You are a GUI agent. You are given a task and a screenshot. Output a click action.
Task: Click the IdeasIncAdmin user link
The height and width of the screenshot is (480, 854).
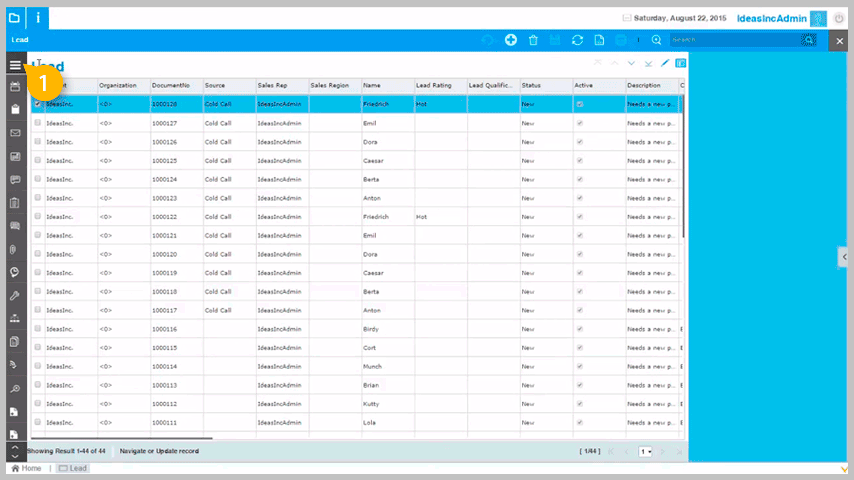coord(770,18)
